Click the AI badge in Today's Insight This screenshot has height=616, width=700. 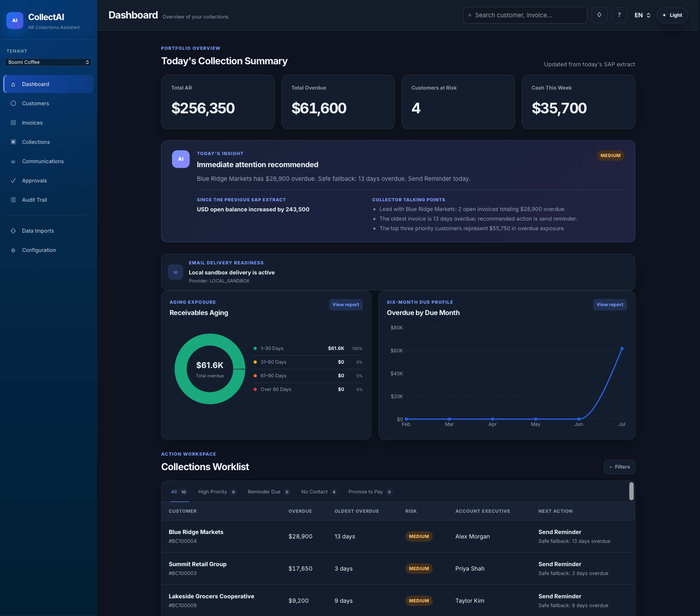[x=181, y=159]
